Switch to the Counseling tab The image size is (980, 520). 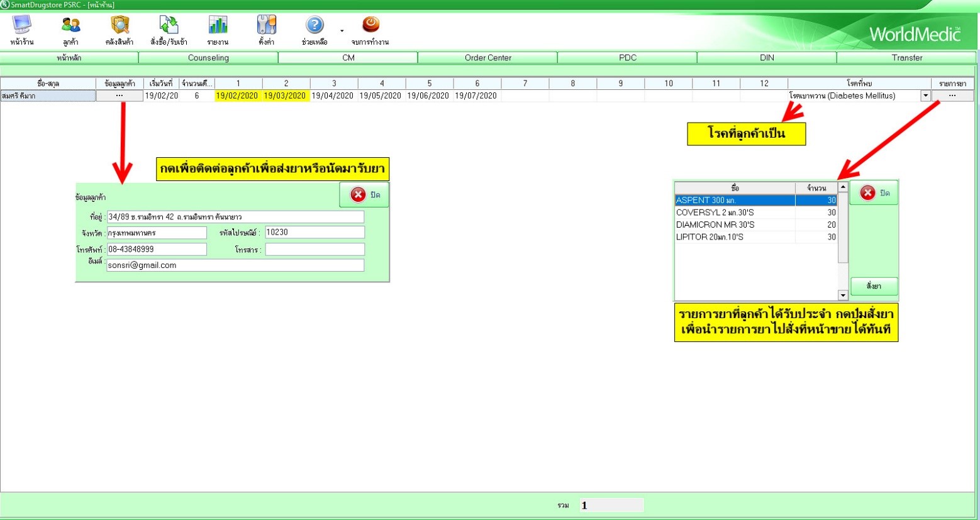coord(208,58)
